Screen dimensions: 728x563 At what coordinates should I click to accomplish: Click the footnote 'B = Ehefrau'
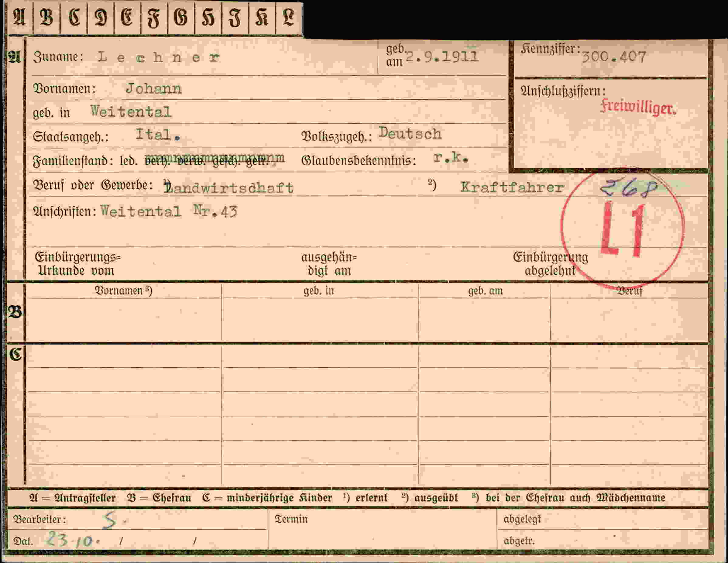[159, 498]
